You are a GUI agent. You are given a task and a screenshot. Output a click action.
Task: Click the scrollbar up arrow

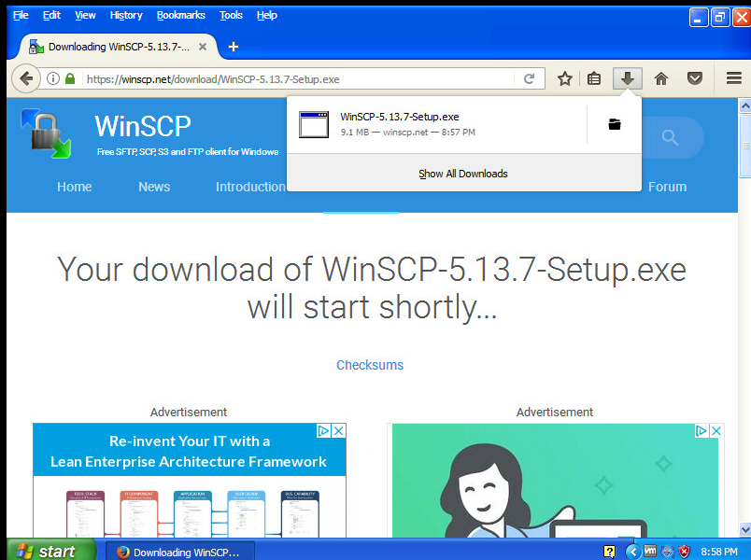point(744,105)
